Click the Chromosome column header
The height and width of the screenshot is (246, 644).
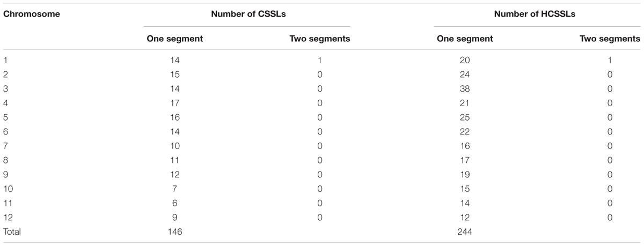click(31, 14)
